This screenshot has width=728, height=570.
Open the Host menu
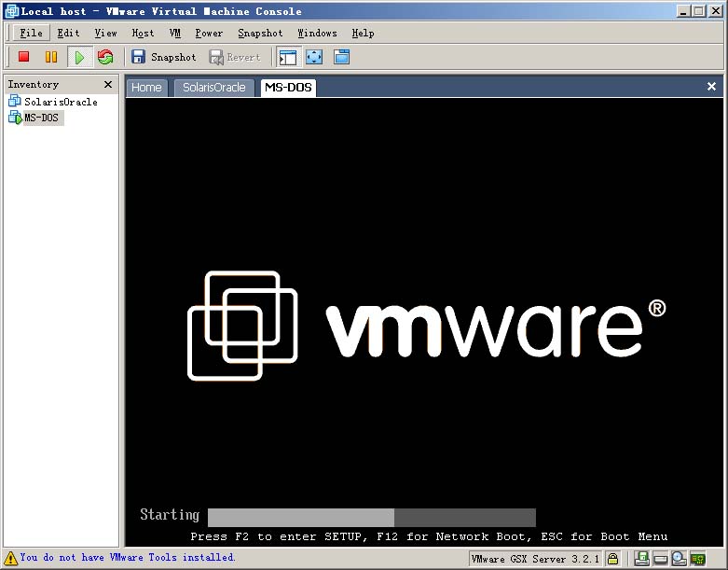[x=143, y=33]
